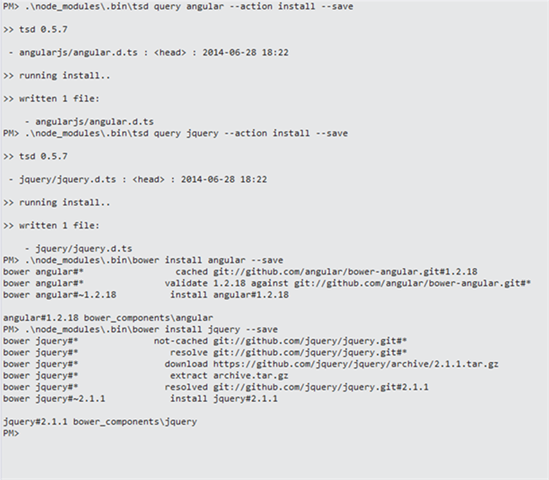Viewport: 549px width, 480px height.
Task: Select the tsd query angular command line
Action: click(178, 6)
